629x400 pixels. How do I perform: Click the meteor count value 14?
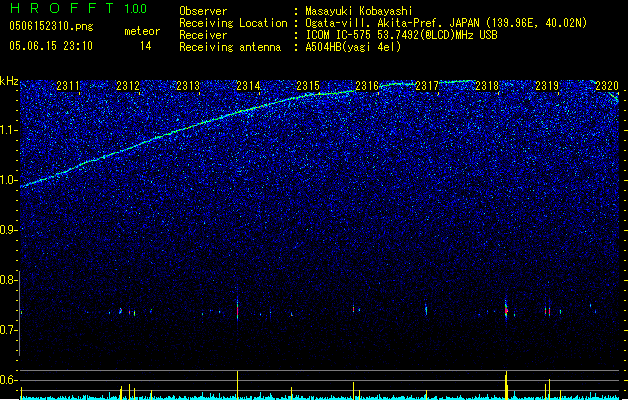tap(146, 46)
